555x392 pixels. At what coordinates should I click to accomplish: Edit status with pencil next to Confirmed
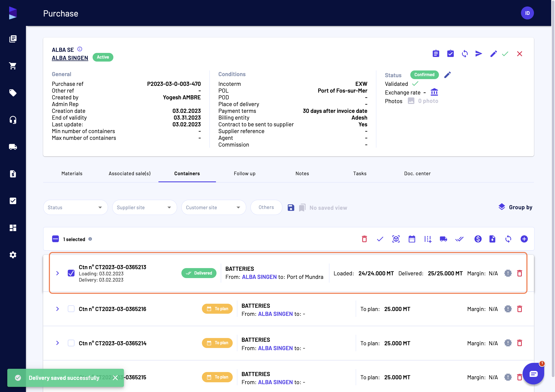click(x=447, y=75)
